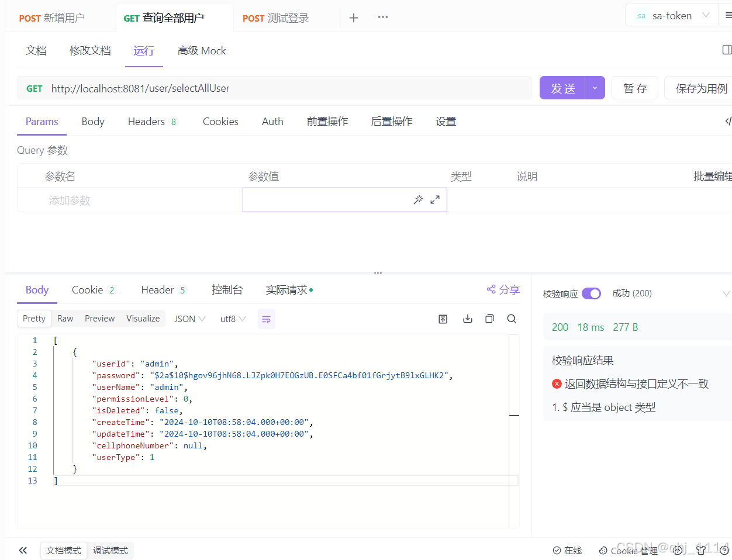Disable the 校验响应 switch
This screenshot has width=732, height=560.
click(591, 293)
